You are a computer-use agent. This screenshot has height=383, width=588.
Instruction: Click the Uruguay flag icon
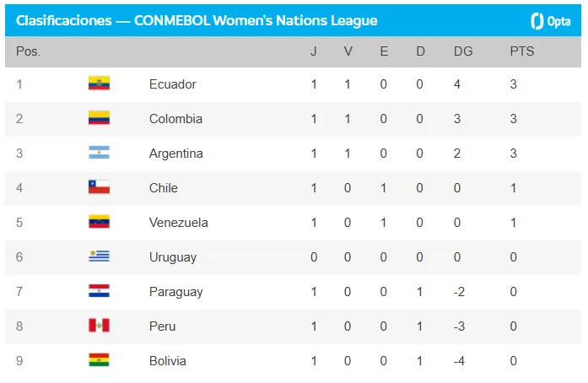coord(99,256)
